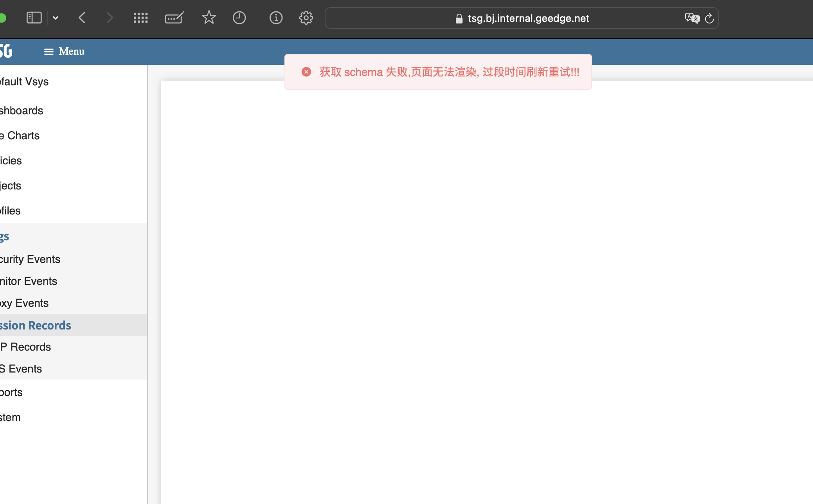Click the translate page icon
This screenshot has width=813, height=504.
692,18
